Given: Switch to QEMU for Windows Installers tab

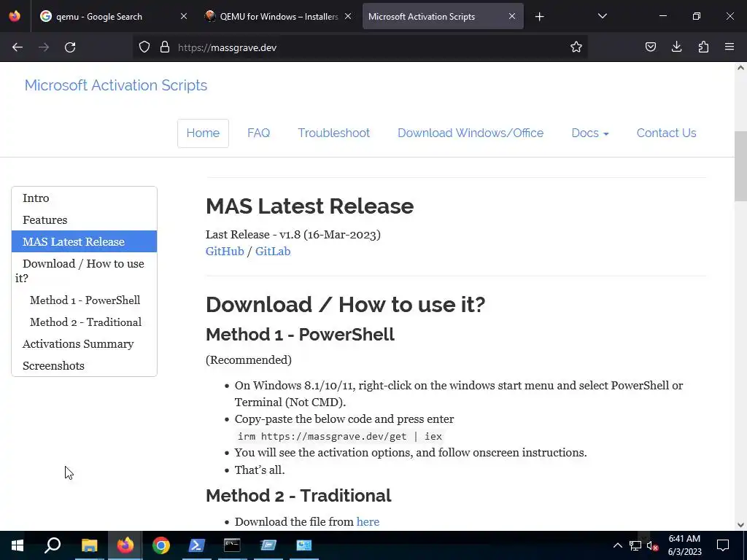Looking at the screenshot, I should click(279, 17).
